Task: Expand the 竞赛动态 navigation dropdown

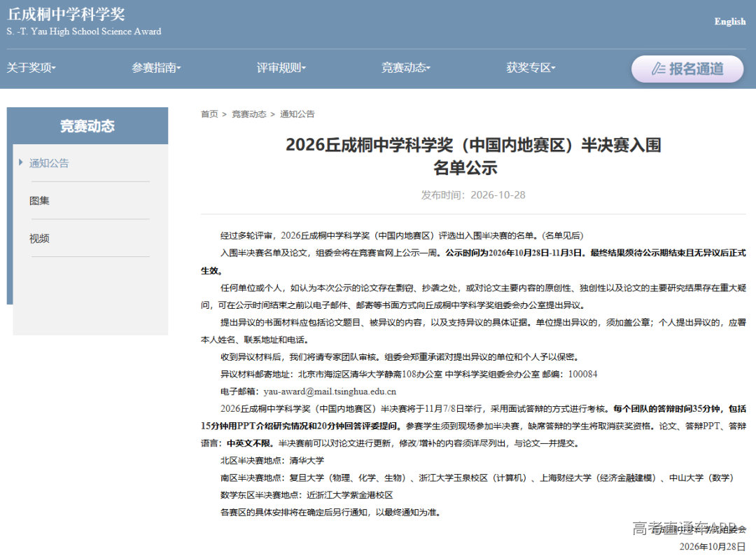Action: 405,68
